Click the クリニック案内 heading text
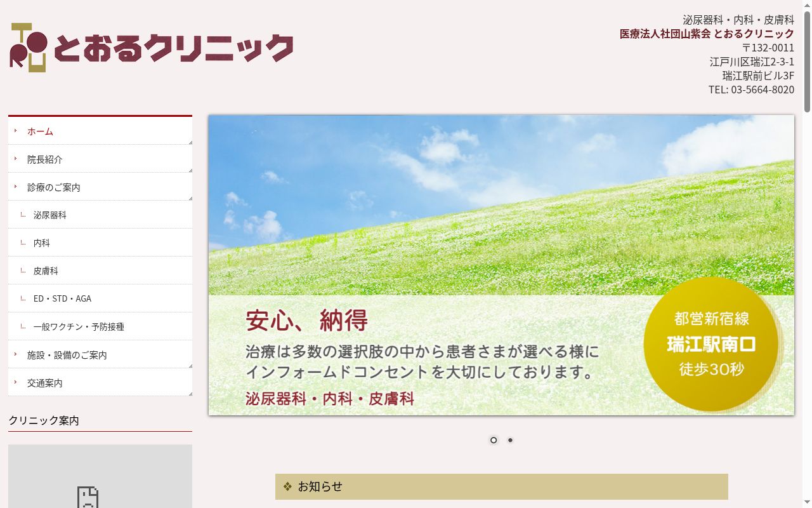The height and width of the screenshot is (508, 812). 44,420
